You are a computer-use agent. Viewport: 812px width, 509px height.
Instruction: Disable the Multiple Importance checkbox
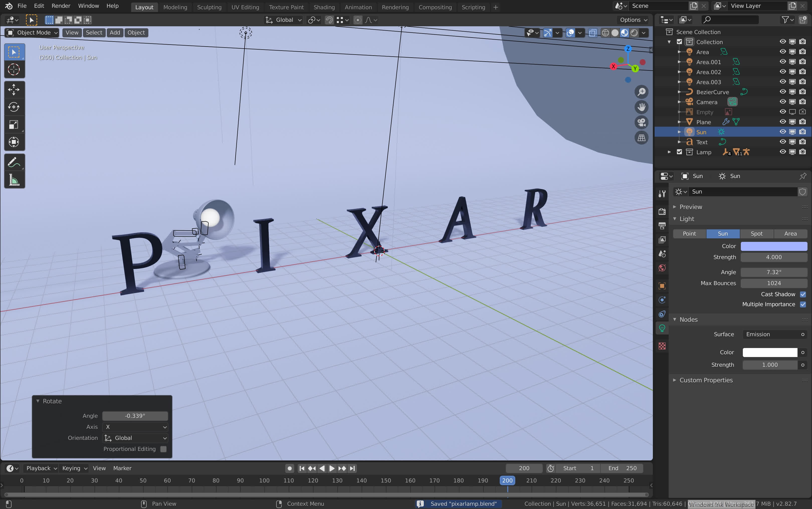(802, 304)
